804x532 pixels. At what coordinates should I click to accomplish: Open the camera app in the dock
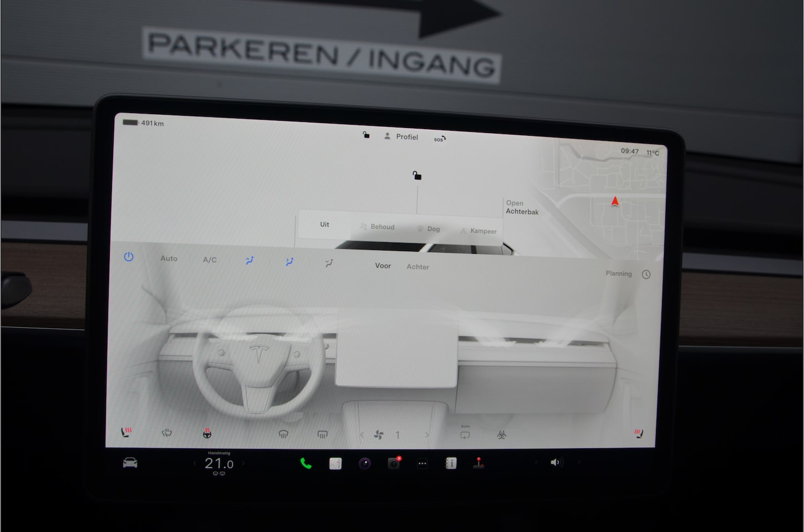point(364,463)
